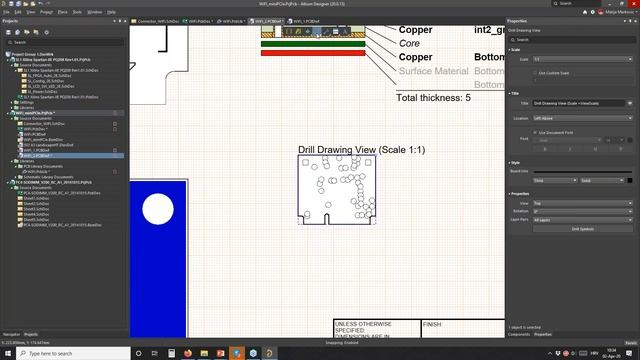Toggle bold font style button

[x=545, y=149]
